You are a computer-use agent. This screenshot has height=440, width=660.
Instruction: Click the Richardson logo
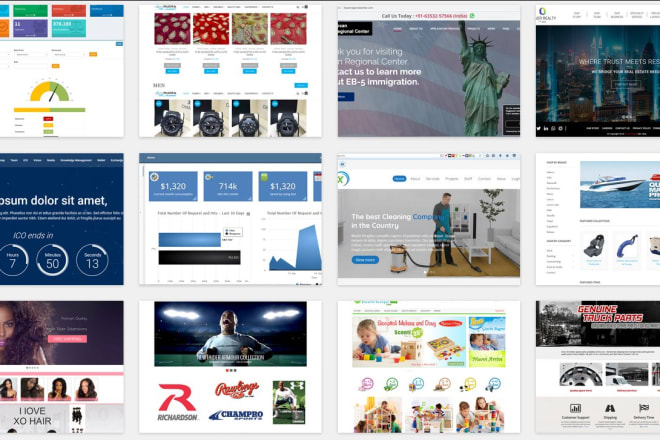(x=177, y=403)
